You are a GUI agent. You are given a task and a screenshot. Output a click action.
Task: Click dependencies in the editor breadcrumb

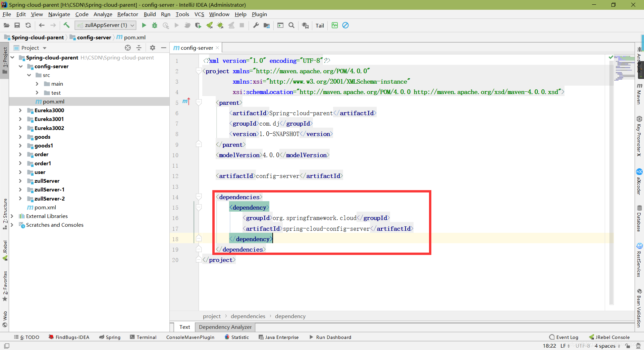pyautogui.click(x=248, y=316)
